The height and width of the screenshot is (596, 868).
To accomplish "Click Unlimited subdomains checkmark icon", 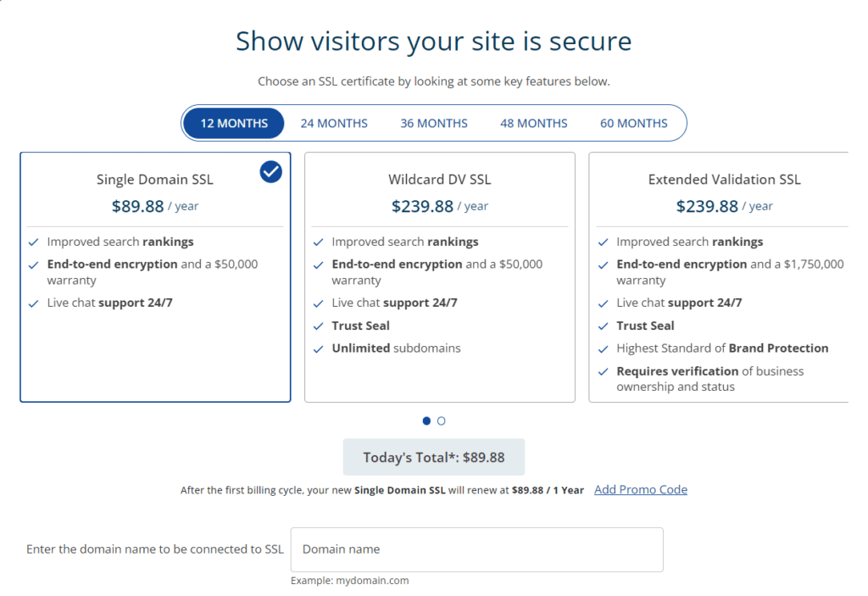I will click(x=318, y=348).
